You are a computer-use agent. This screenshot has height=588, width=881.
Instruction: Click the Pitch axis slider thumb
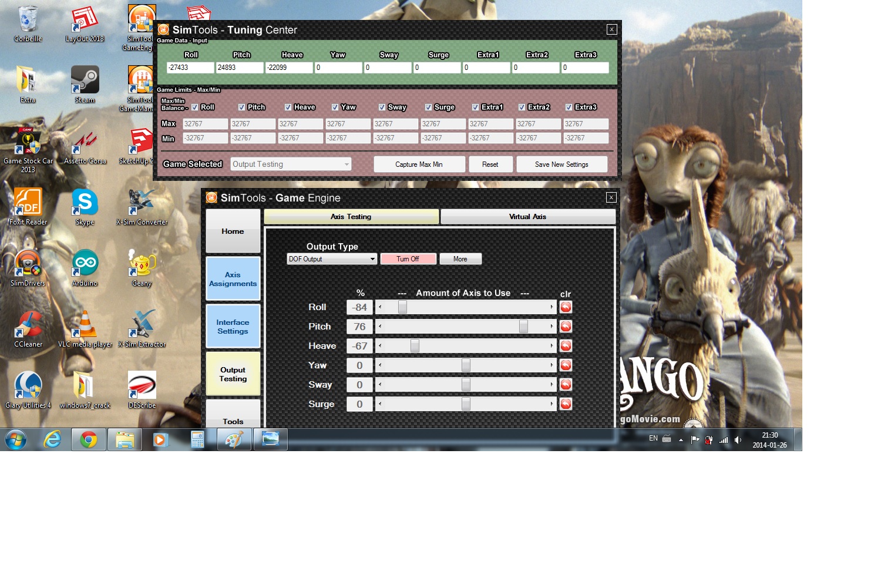pyautogui.click(x=523, y=326)
